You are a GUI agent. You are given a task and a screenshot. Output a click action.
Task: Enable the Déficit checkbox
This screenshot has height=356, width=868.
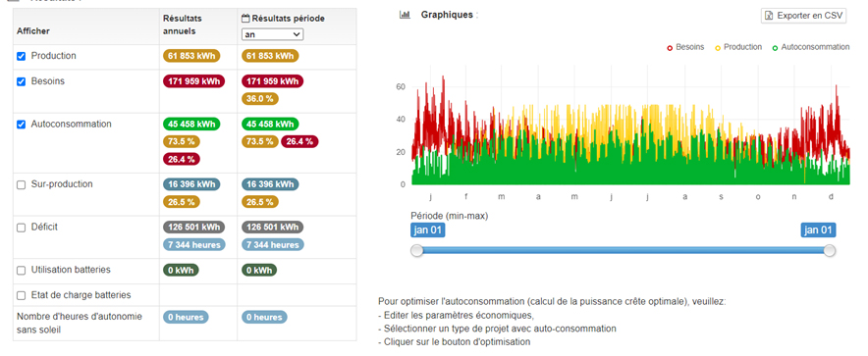[x=22, y=228]
